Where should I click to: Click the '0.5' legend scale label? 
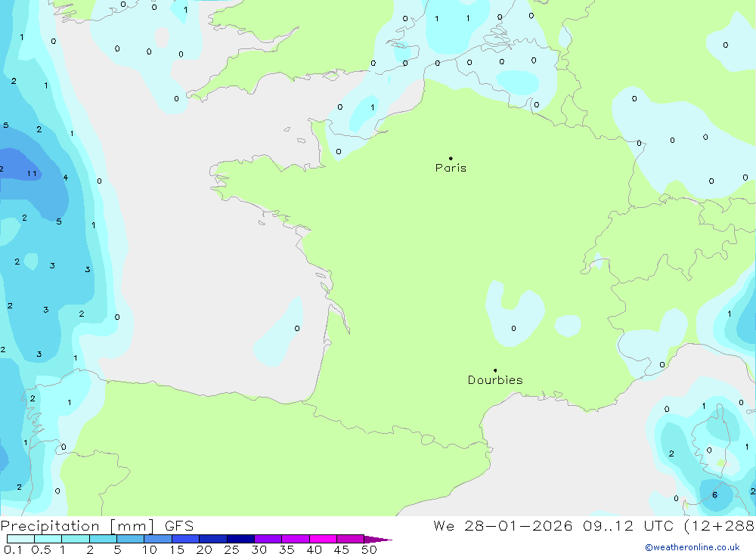41,549
